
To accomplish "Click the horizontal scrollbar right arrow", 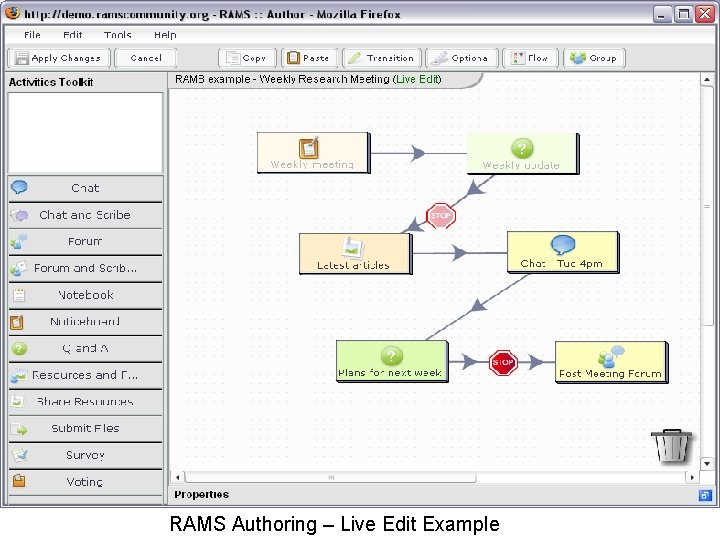I will coord(692,477).
